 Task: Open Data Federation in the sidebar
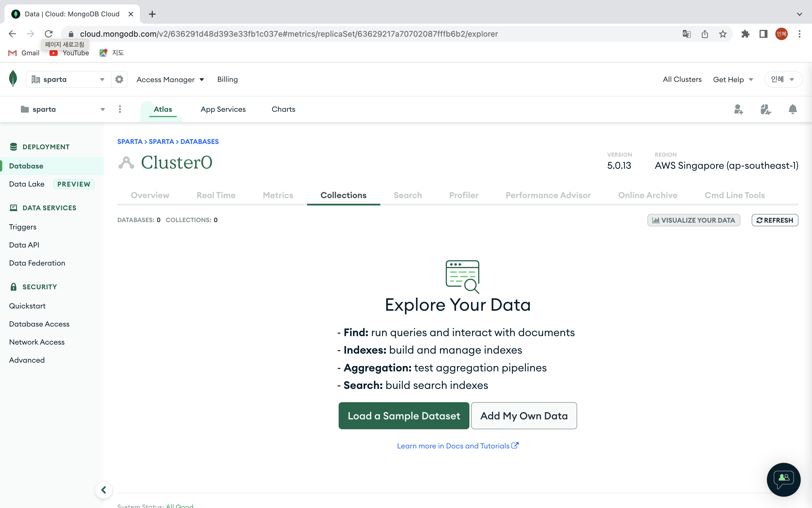(37, 263)
